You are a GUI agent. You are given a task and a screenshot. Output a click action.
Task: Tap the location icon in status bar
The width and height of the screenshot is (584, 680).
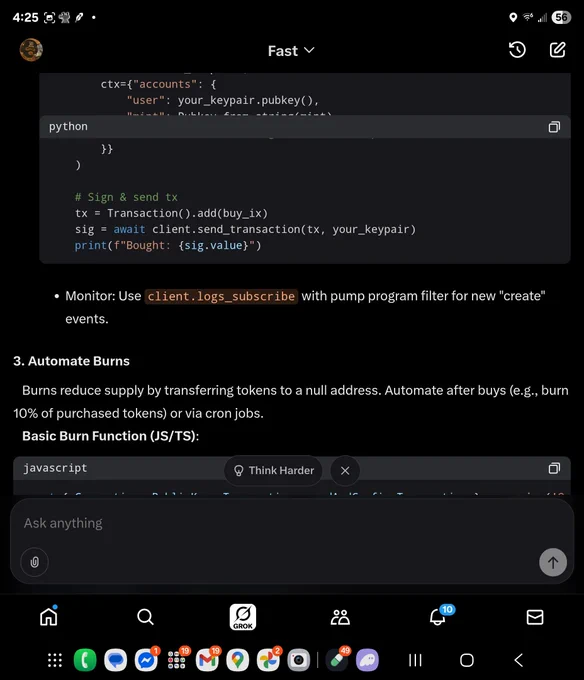[513, 17]
